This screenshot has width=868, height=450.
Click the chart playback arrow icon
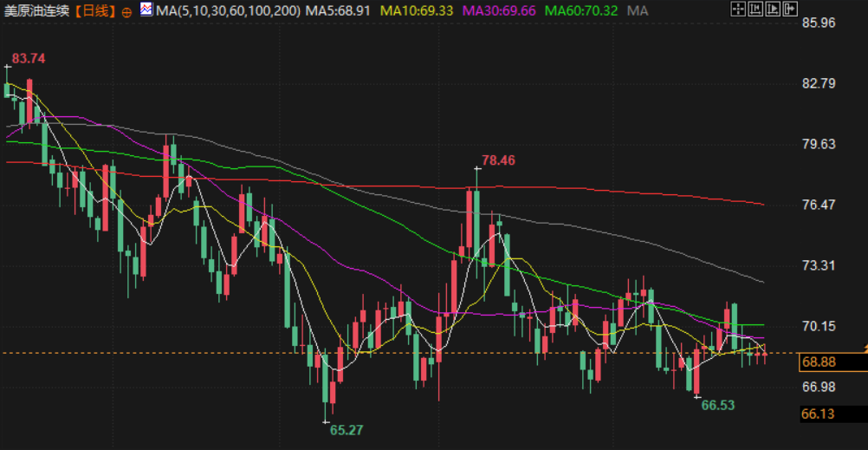[774, 9]
